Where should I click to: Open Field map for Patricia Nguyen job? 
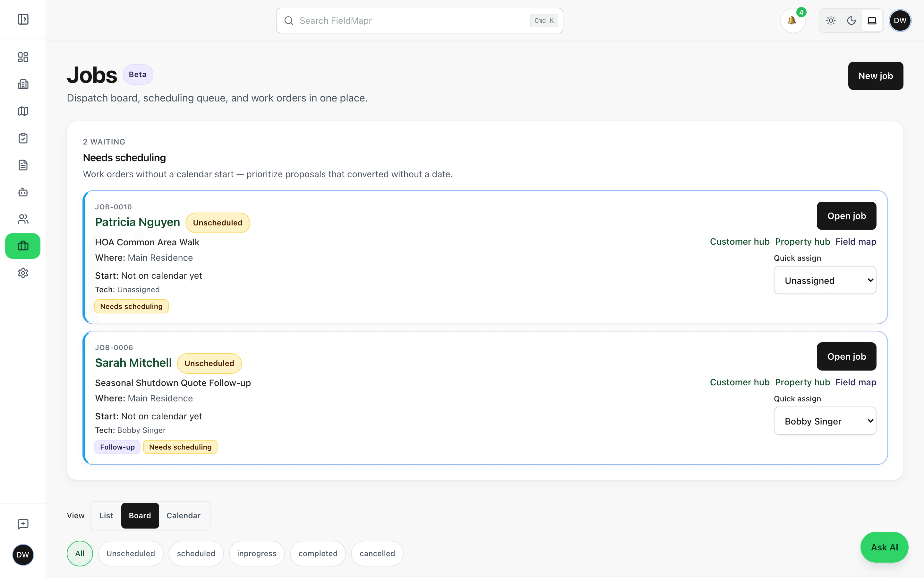pyautogui.click(x=856, y=241)
